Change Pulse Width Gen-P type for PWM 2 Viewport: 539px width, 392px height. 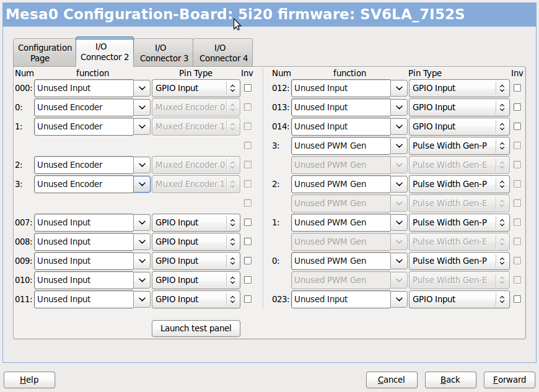[459, 184]
